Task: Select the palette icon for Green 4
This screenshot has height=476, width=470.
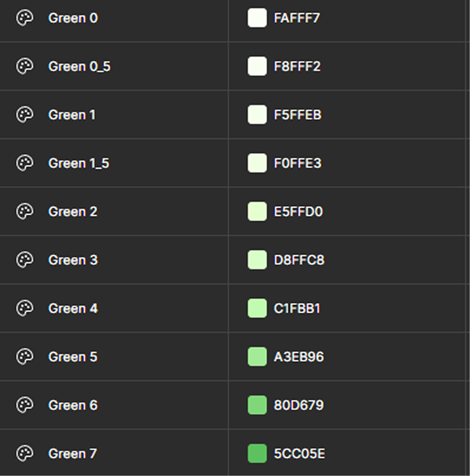Action: [x=25, y=309]
